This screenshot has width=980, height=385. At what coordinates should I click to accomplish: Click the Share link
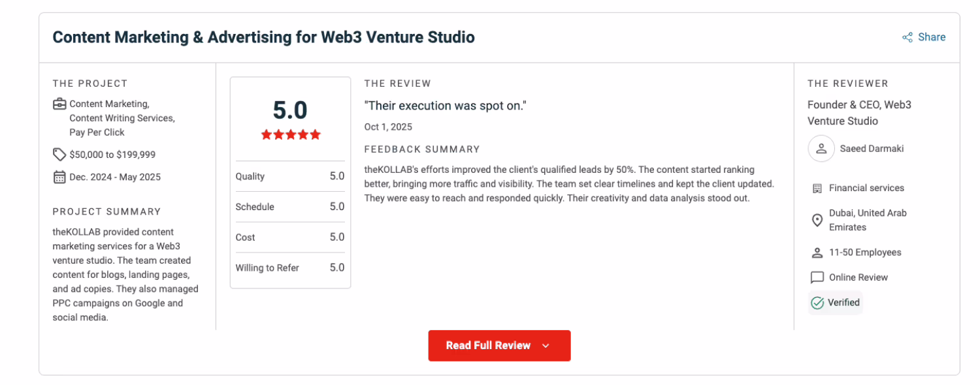click(x=931, y=37)
